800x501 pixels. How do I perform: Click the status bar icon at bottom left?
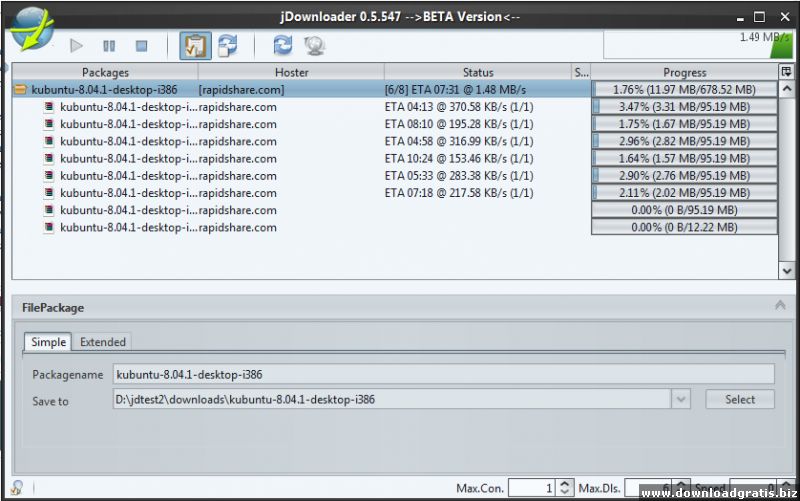[17, 488]
